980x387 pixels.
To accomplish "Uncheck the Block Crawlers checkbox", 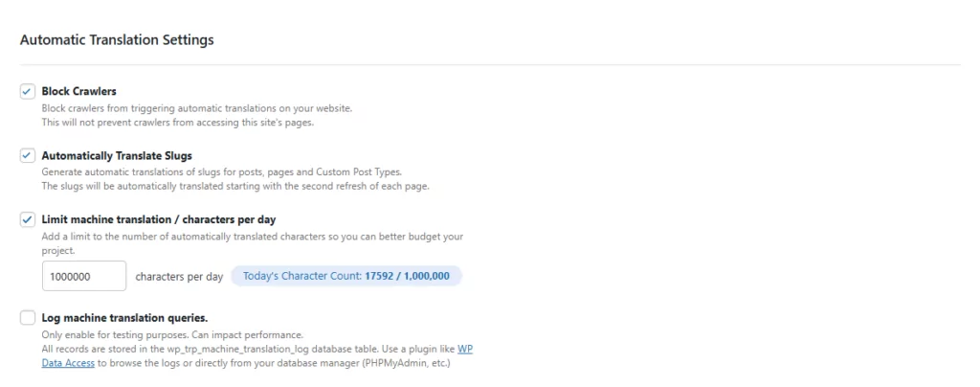I will tap(28, 92).
